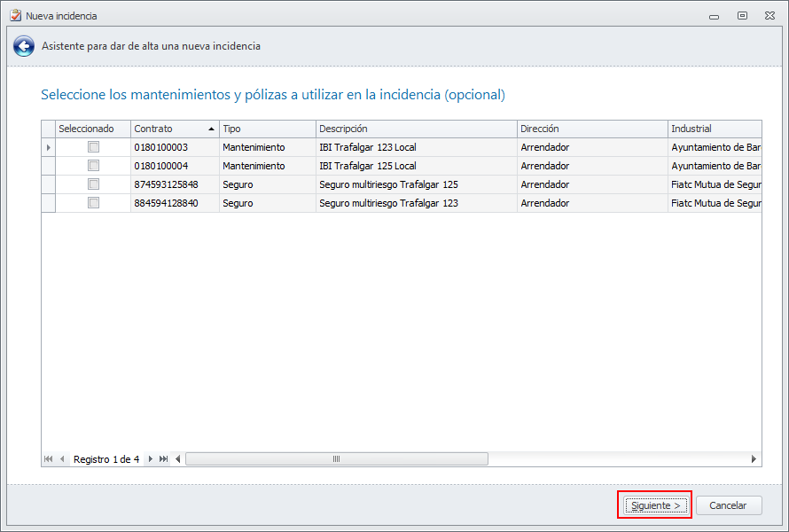This screenshot has height=532, width=789.
Task: Click the Tipo column header
Action: pyautogui.click(x=267, y=129)
